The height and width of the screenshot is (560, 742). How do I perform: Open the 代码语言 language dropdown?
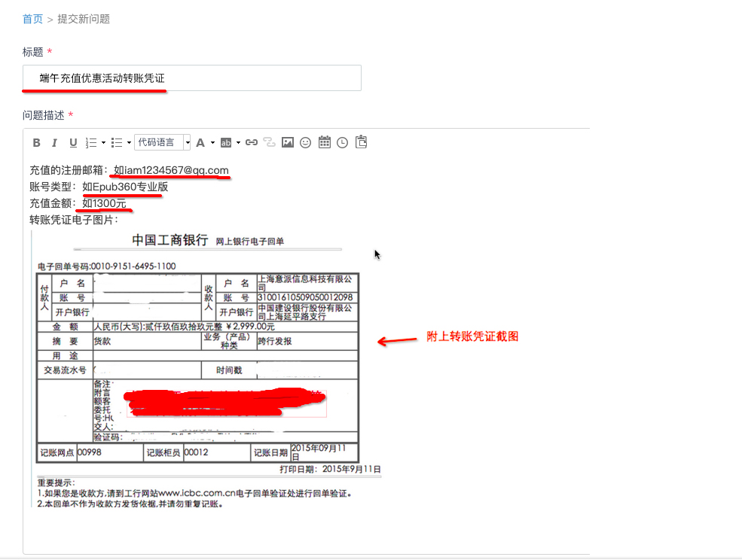click(x=160, y=142)
